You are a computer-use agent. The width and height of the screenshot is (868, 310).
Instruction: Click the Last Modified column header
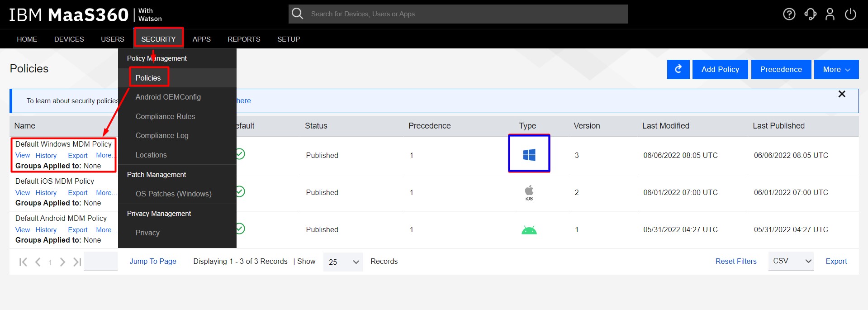pos(666,126)
